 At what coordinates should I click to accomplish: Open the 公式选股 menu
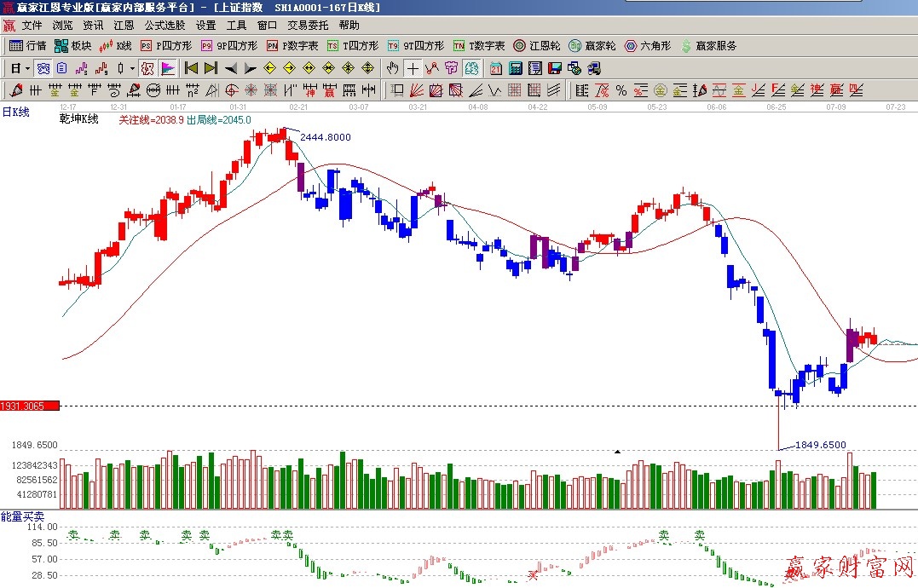point(165,26)
